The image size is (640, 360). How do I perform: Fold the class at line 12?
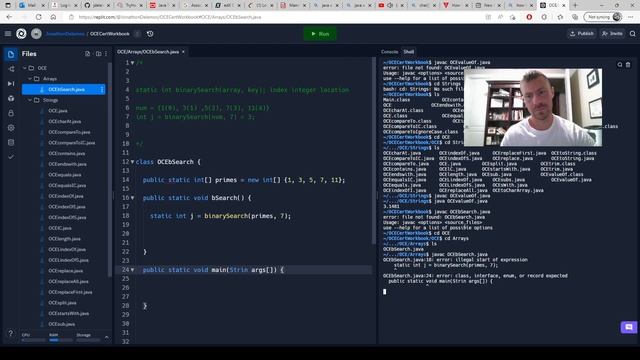pyautogui.click(x=132, y=162)
